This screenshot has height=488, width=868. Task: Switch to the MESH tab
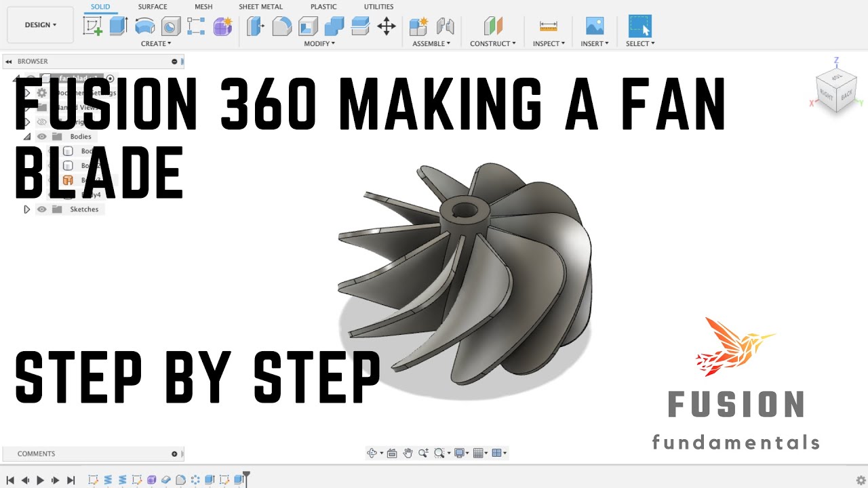click(203, 7)
